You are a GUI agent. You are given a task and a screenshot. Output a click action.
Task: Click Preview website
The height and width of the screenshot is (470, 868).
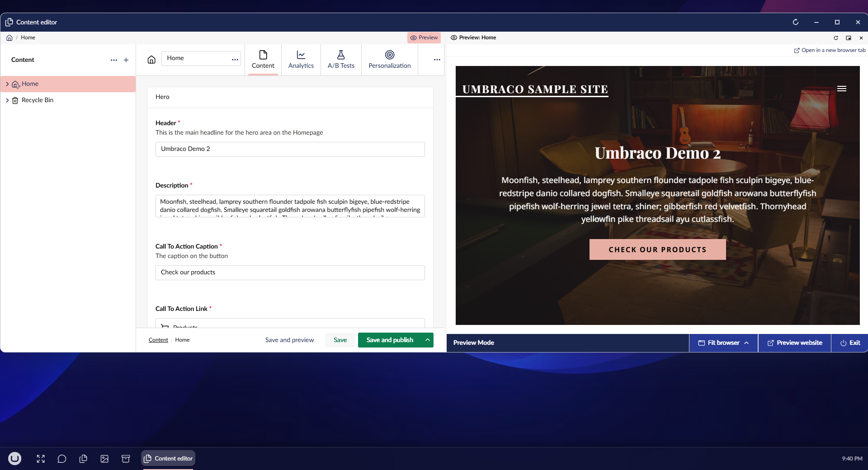click(795, 343)
